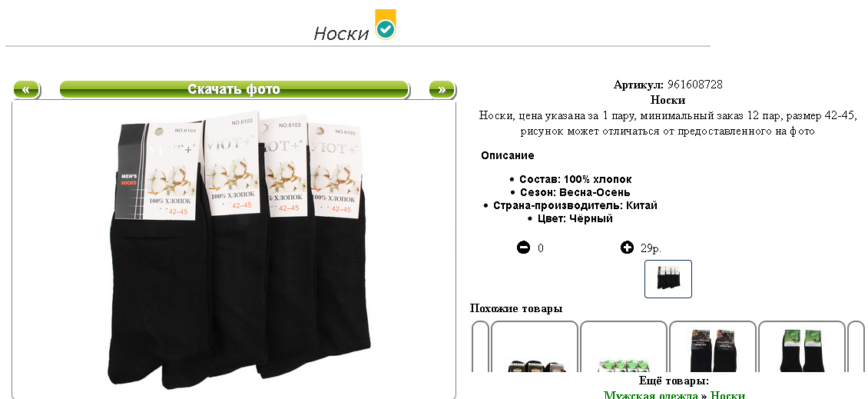The height and width of the screenshot is (399, 868).
Task: Click the 29р. price label
Action: 651,248
